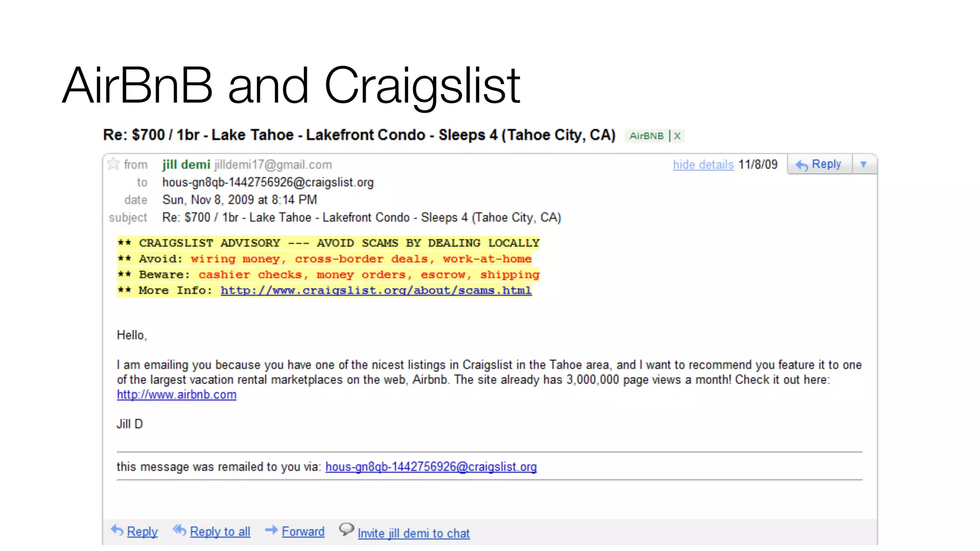Viewport: 980px width, 551px height.
Task: Click sender address jilldemi17@gmail.com
Action: point(273,165)
